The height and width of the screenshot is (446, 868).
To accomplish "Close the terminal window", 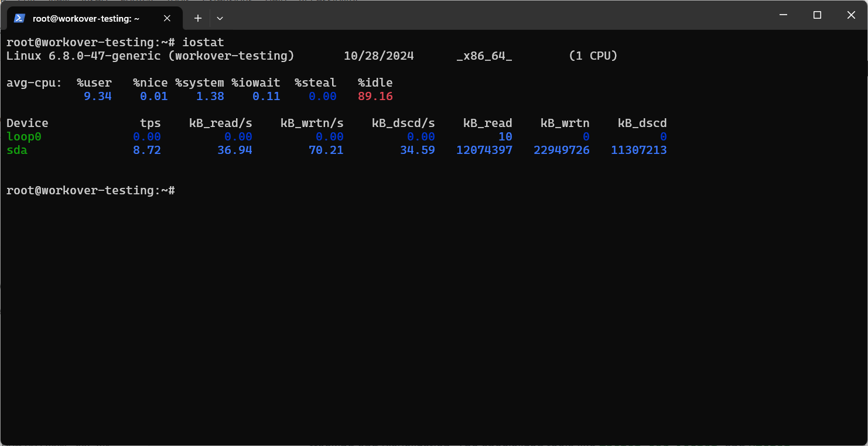I will pos(851,15).
